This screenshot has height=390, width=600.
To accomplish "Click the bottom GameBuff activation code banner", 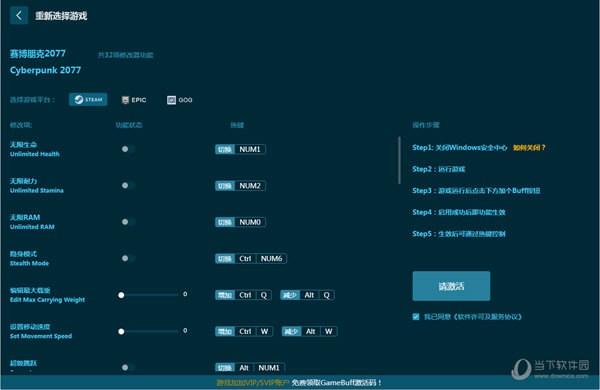I will [300, 382].
